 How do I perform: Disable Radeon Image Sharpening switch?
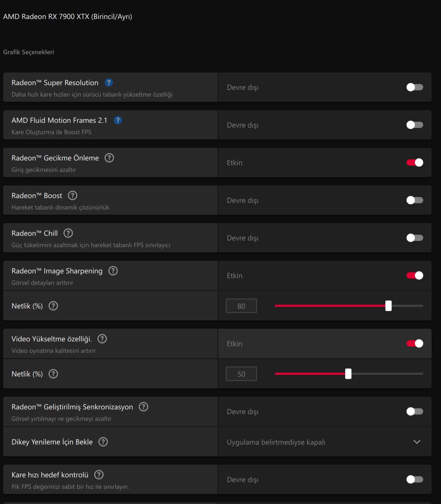pyautogui.click(x=415, y=275)
